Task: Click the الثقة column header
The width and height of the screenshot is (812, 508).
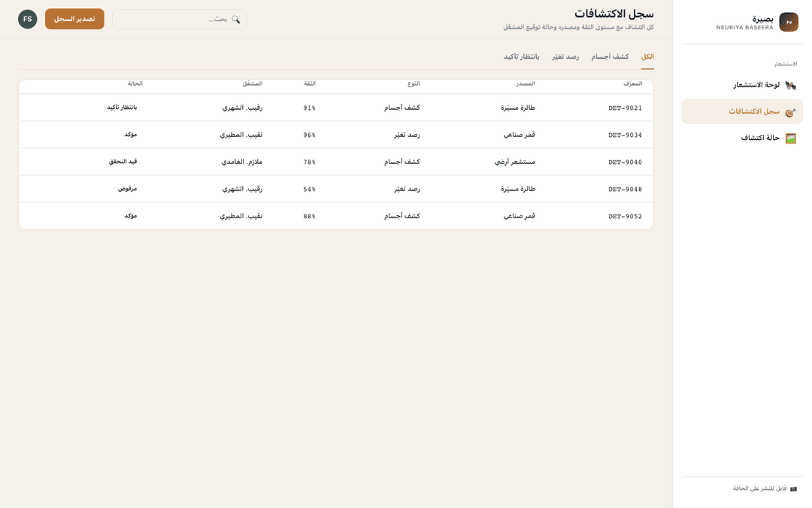Action: (x=310, y=84)
